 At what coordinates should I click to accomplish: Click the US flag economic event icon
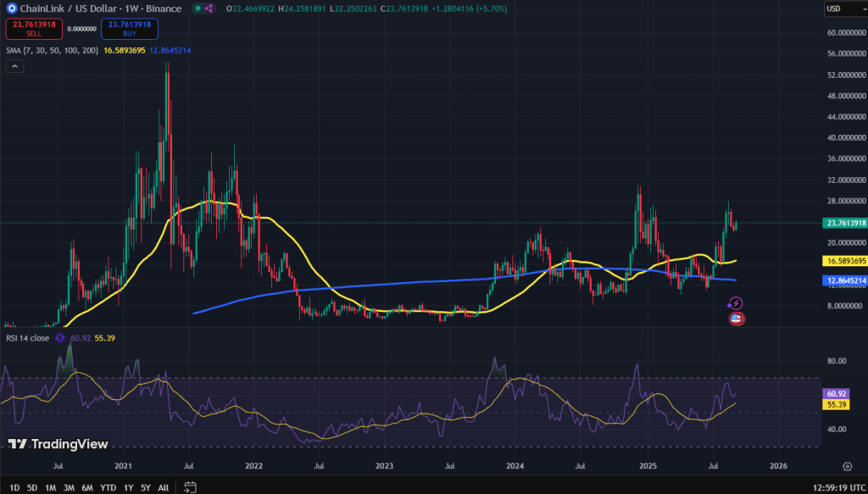tap(735, 319)
